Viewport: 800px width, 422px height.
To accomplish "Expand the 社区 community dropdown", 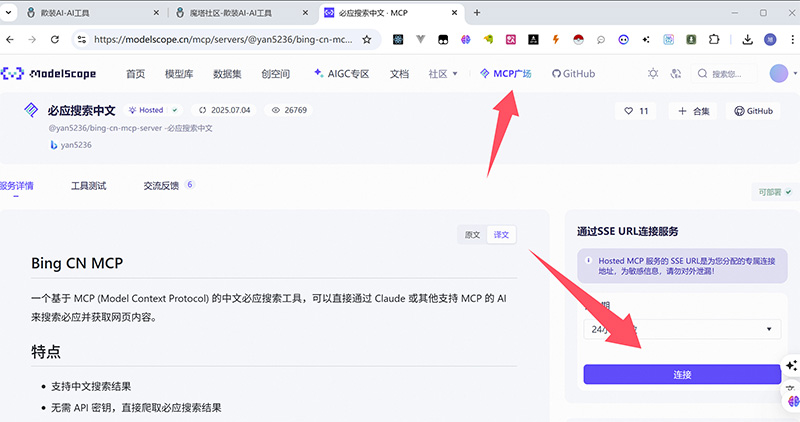I will pyautogui.click(x=443, y=74).
